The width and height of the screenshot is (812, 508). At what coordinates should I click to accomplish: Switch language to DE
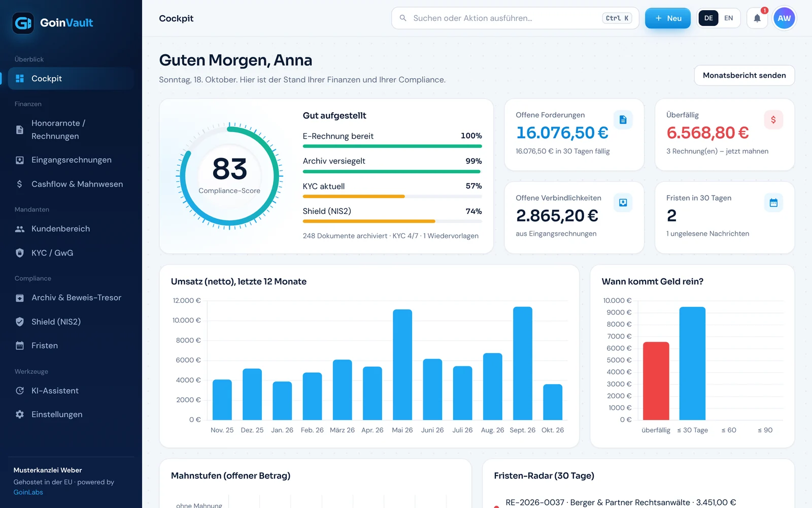708,18
